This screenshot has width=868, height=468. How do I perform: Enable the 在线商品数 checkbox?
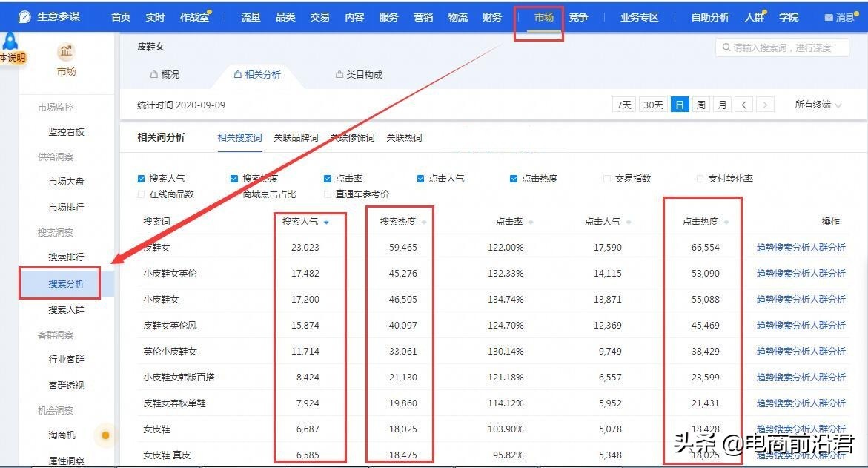pyautogui.click(x=140, y=194)
